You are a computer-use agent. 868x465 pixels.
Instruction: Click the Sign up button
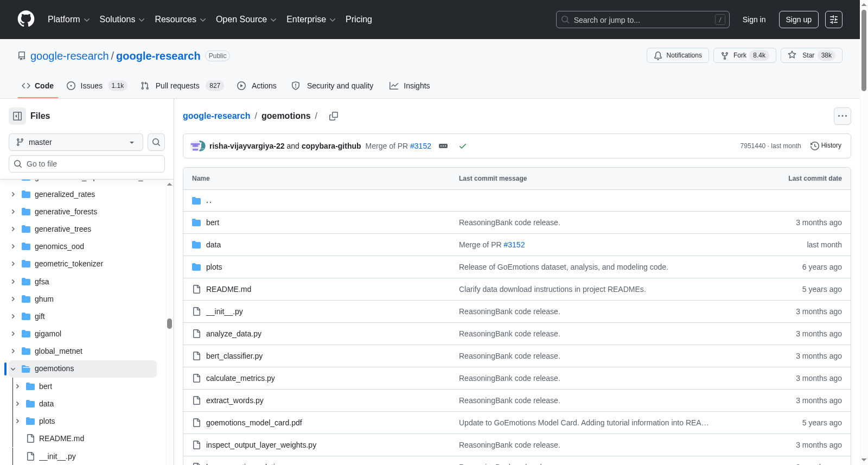click(x=799, y=20)
